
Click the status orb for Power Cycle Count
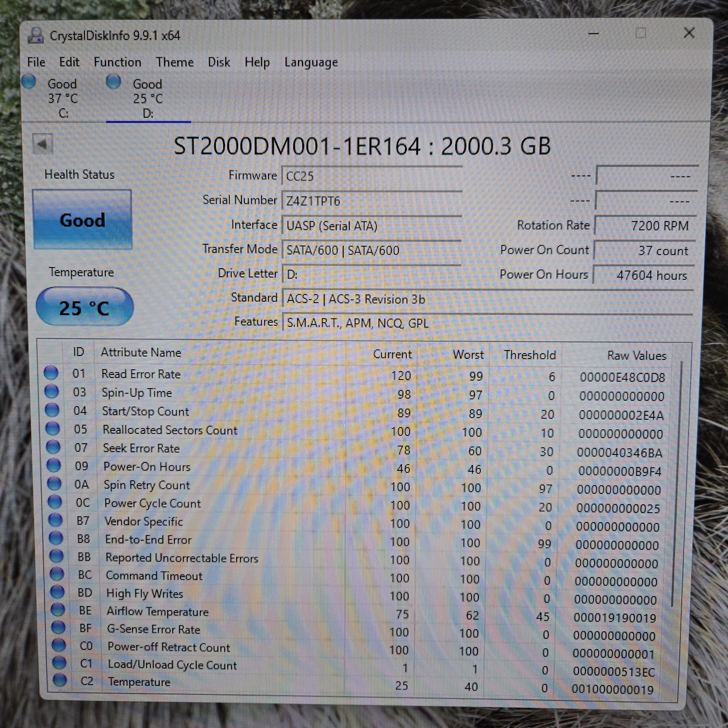[x=55, y=502]
